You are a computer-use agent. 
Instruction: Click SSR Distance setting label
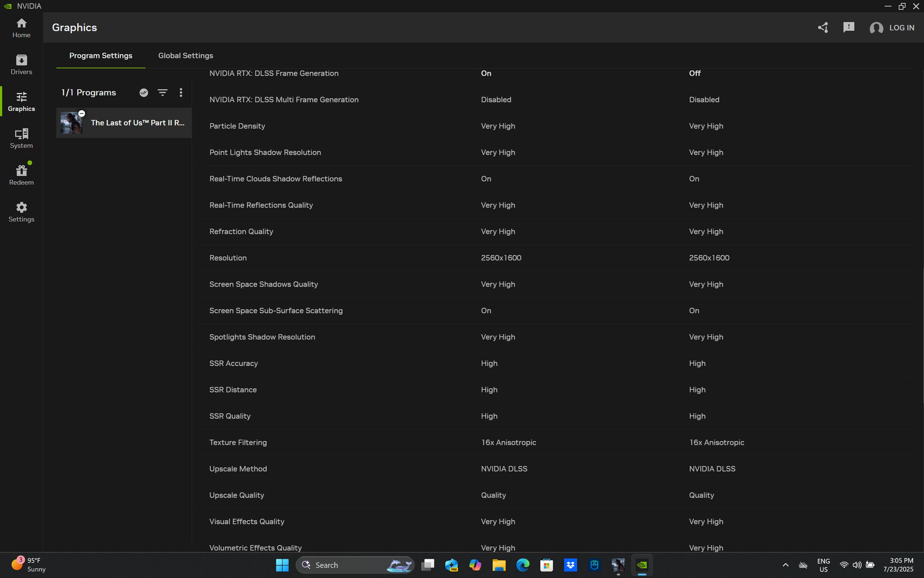pos(233,390)
